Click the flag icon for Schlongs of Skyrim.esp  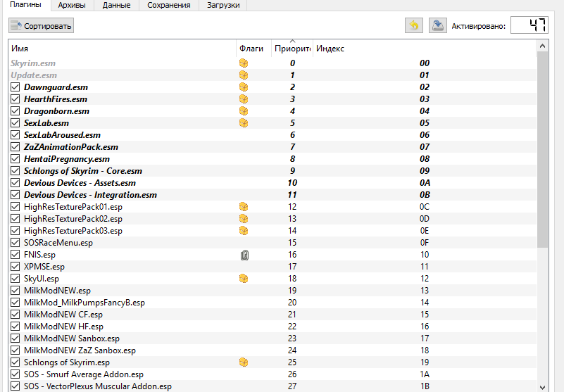click(244, 362)
